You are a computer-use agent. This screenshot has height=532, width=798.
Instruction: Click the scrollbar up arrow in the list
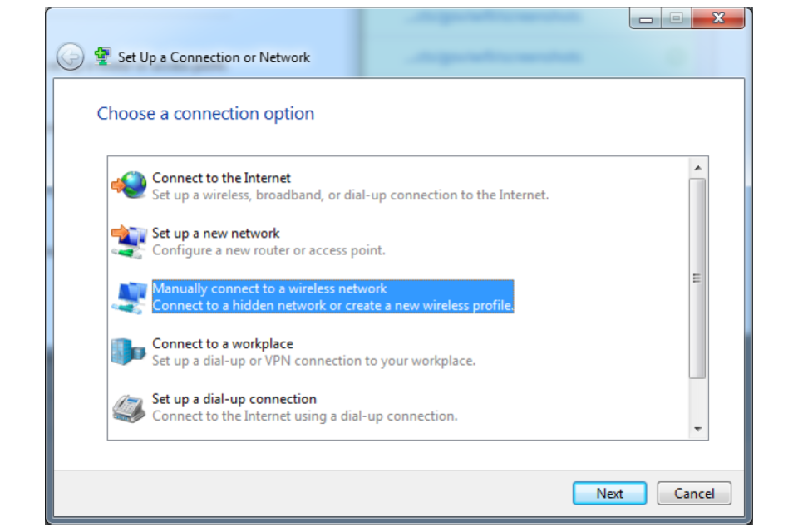(x=697, y=167)
